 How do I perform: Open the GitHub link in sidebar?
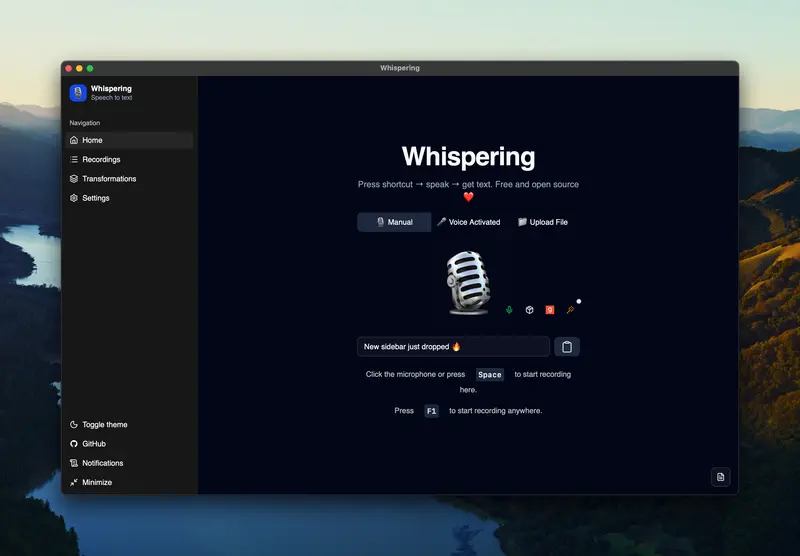coord(93,444)
